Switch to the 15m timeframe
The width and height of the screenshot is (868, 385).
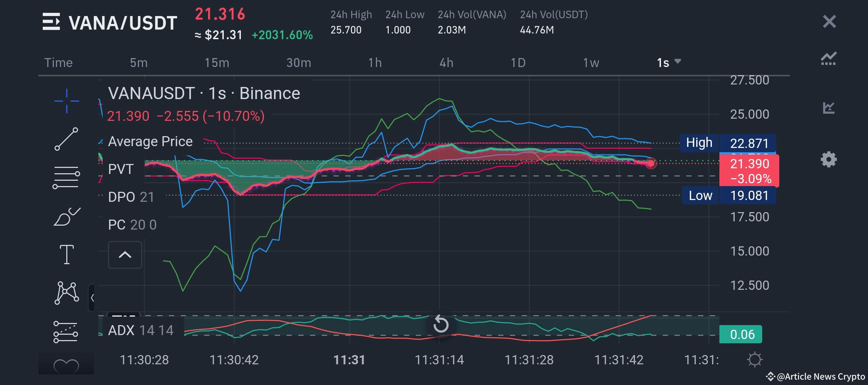(218, 62)
